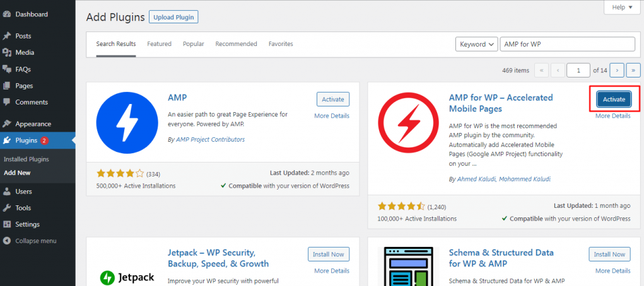
Task: Switch to the Search Results tab
Action: click(116, 44)
